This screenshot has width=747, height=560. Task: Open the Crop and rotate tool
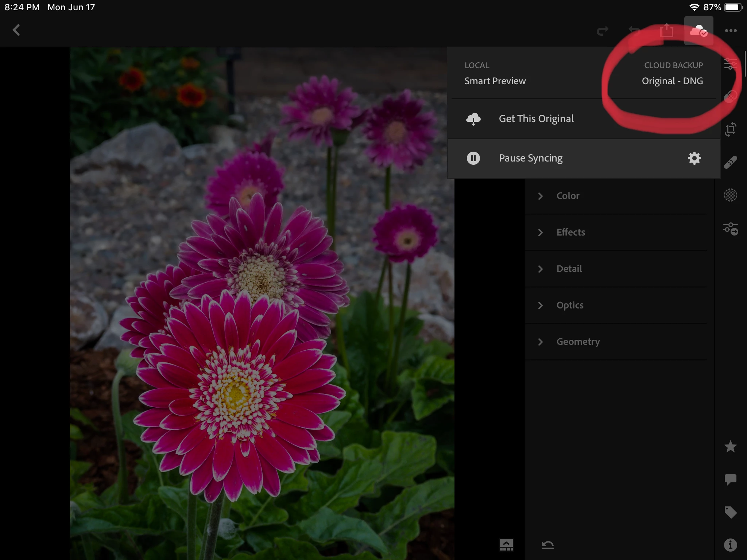(730, 129)
